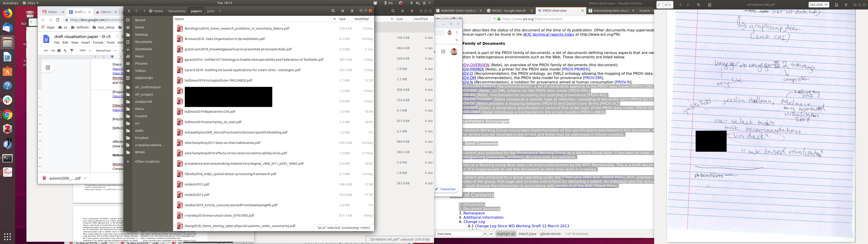This screenshot has width=868, height=244.
Task: Click print icon in Google Docs toolbar
Action: (59, 51)
